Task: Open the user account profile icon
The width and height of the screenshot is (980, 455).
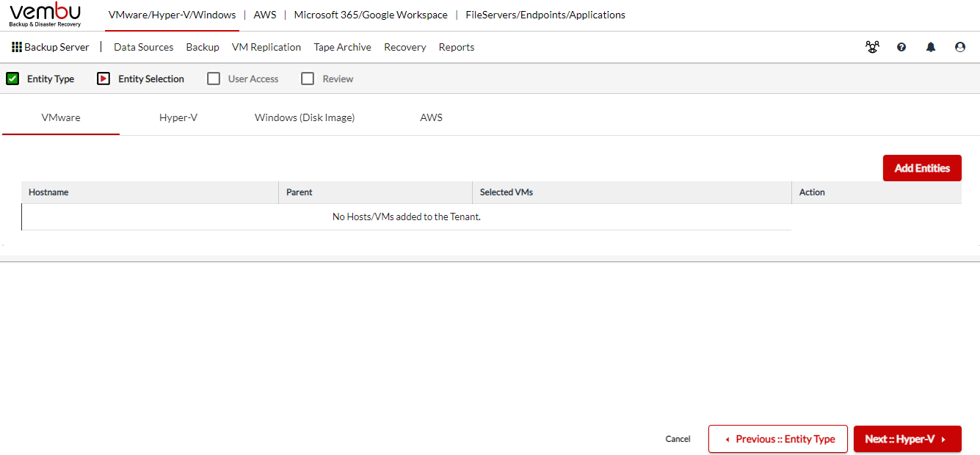Action: (960, 47)
